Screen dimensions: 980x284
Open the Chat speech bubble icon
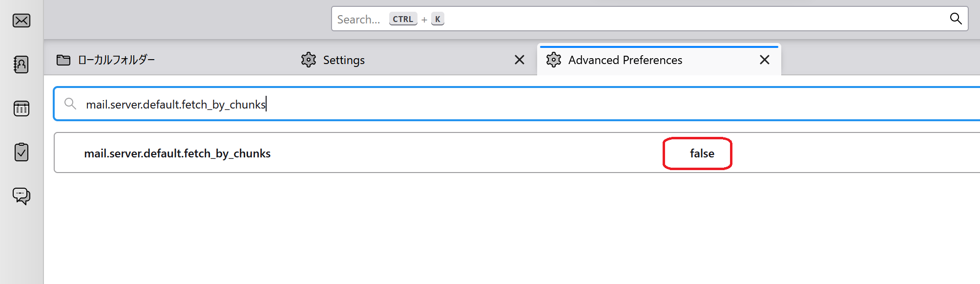(x=21, y=196)
